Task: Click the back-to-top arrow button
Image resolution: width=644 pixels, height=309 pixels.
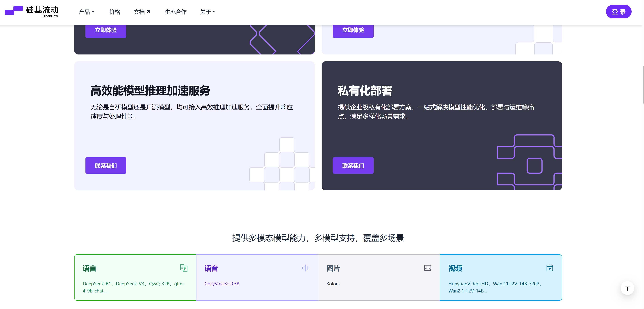Action: point(627,288)
